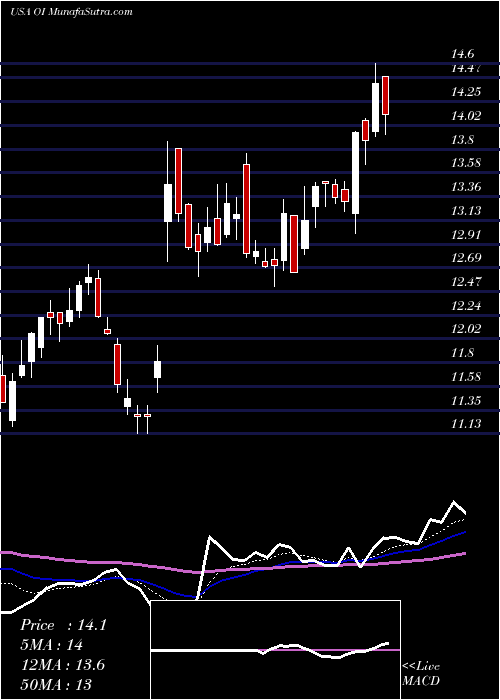Click the 14.02 price axis label
This screenshot has height=700, width=500.
tap(466, 116)
